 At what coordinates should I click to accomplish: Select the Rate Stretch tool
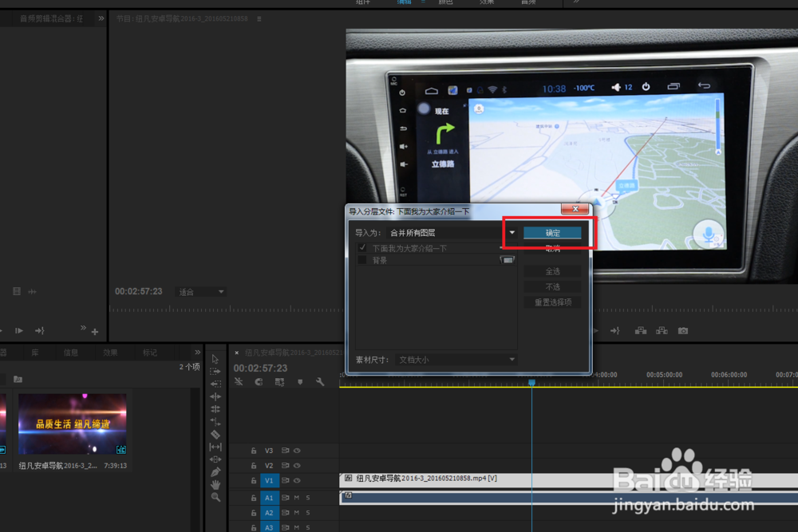pyautogui.click(x=215, y=422)
